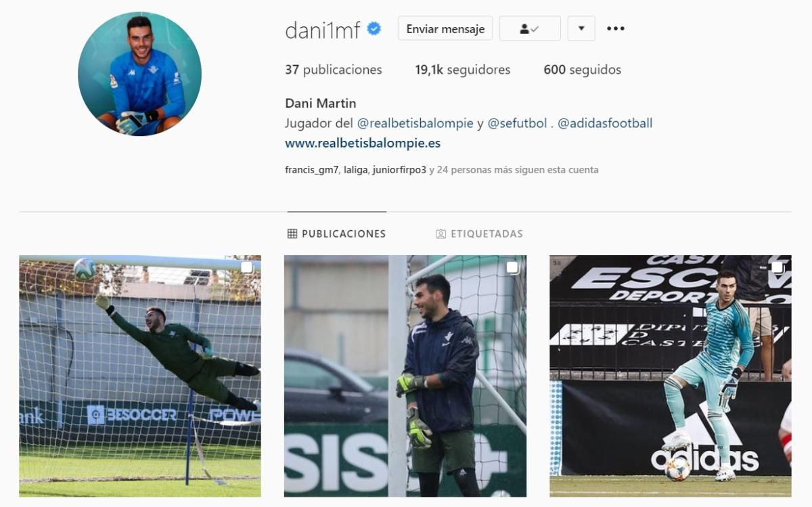Screen dimensions: 812x507
Task: View the 19,1k seguidores list
Action: coord(463,70)
